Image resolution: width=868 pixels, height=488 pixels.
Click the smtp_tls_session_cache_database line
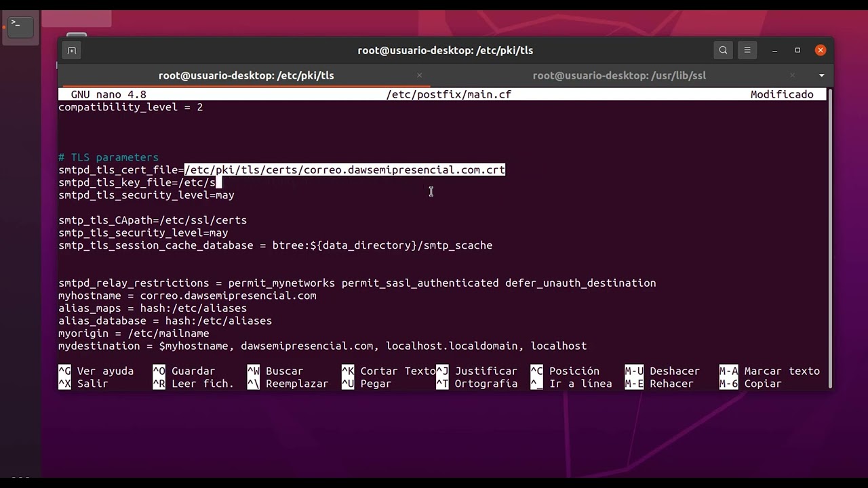tap(275, 245)
